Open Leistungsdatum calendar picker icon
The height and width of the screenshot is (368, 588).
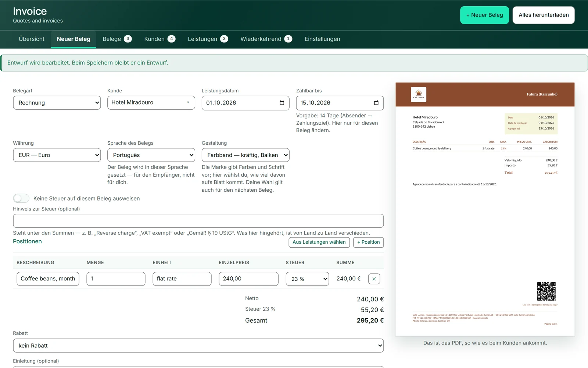point(282,103)
